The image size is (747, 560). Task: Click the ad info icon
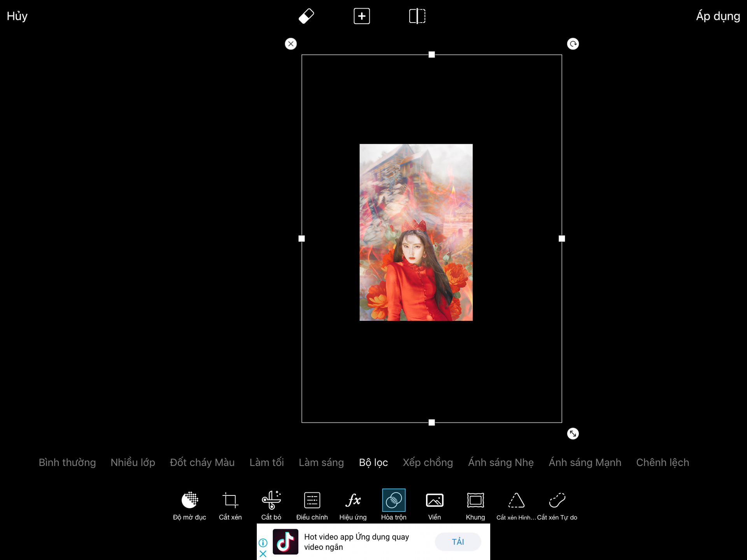tap(263, 542)
